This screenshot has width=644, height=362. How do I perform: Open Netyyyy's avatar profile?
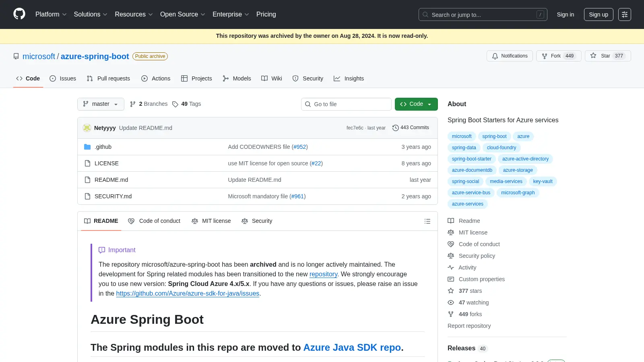[87, 128]
